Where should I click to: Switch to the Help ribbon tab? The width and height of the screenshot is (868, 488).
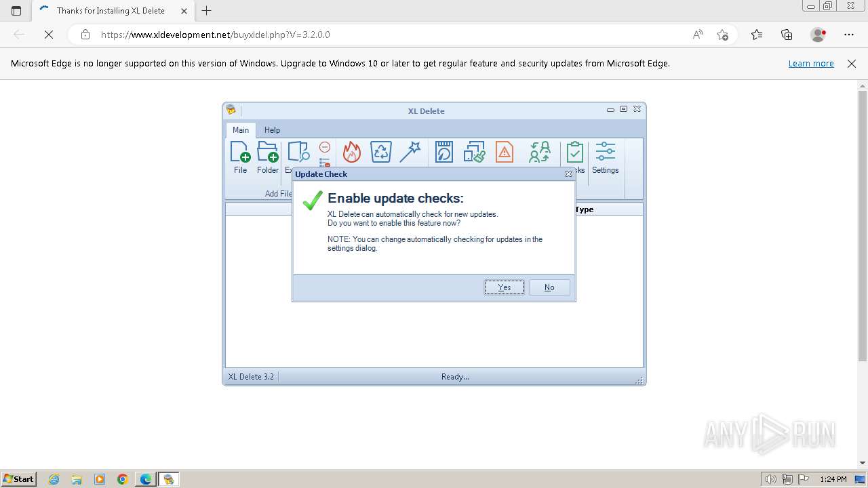pyautogui.click(x=272, y=130)
